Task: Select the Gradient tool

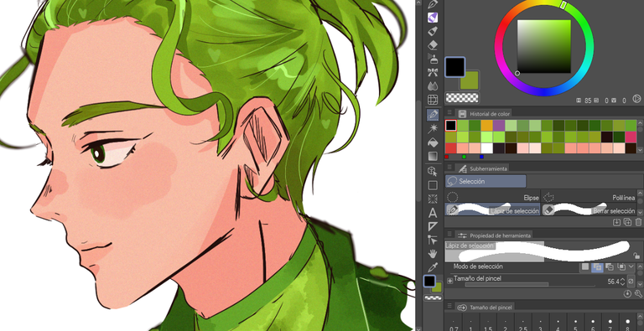Action: tap(433, 156)
